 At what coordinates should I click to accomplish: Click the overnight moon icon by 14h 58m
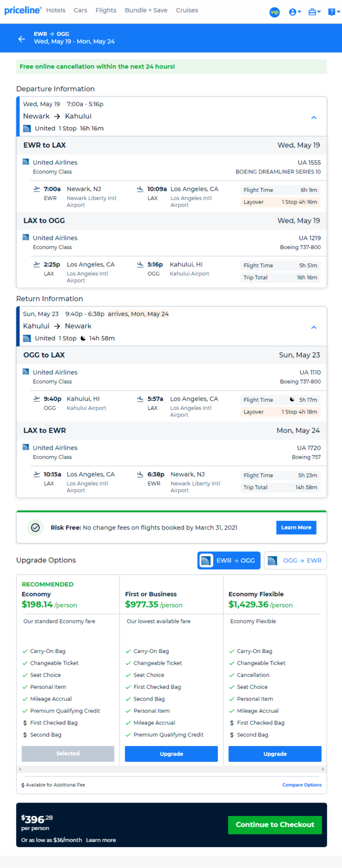(83, 338)
